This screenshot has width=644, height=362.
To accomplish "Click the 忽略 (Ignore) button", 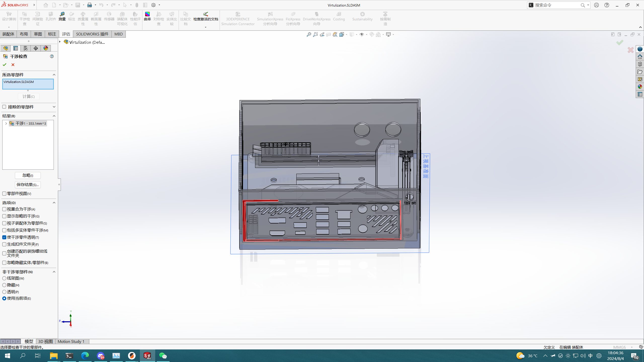I will [28, 175].
